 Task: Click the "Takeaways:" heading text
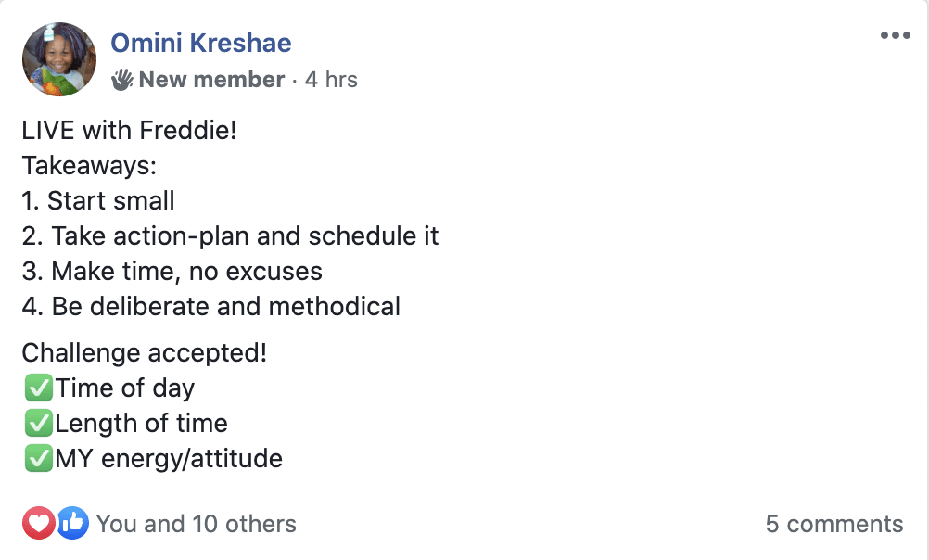click(89, 165)
